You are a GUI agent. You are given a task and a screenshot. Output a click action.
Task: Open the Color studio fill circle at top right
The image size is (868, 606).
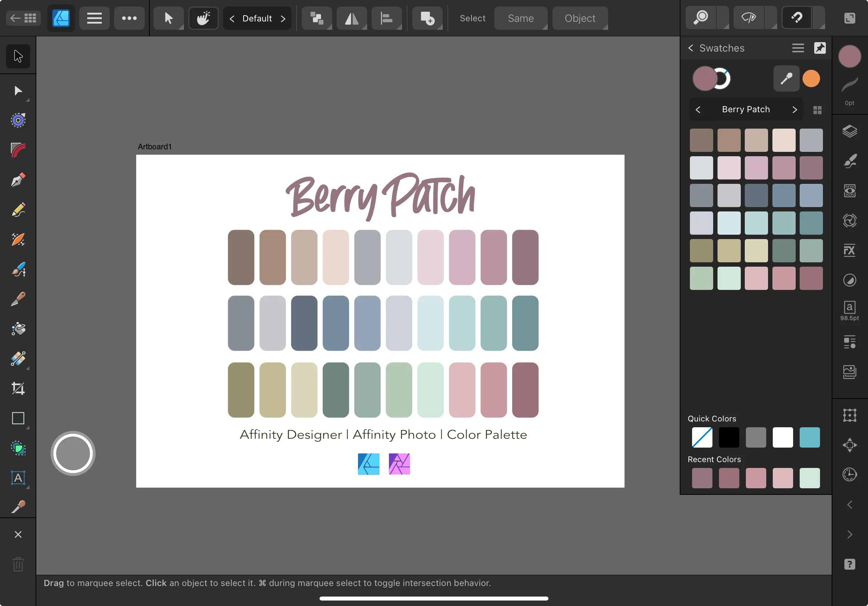click(x=849, y=56)
